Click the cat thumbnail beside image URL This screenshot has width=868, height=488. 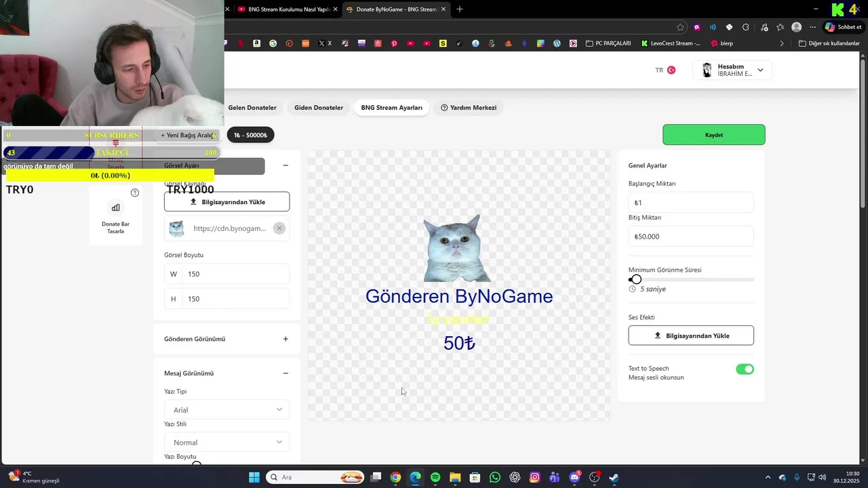pyautogui.click(x=176, y=228)
